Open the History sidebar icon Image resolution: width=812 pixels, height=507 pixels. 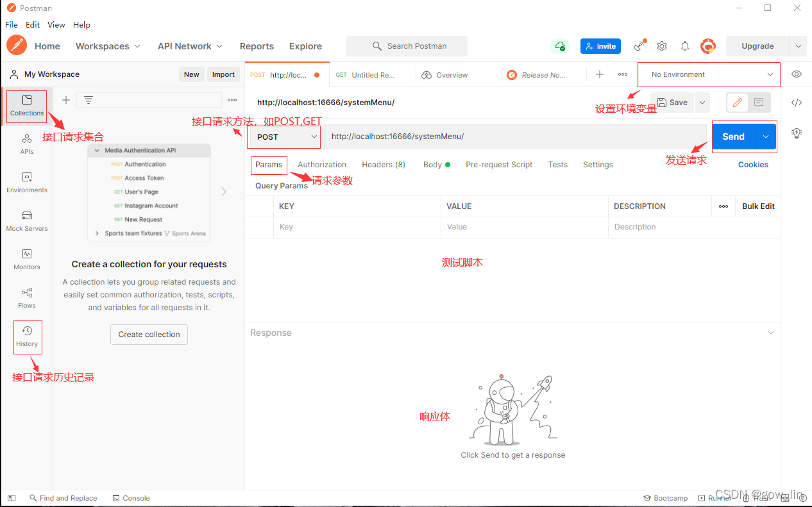click(27, 337)
